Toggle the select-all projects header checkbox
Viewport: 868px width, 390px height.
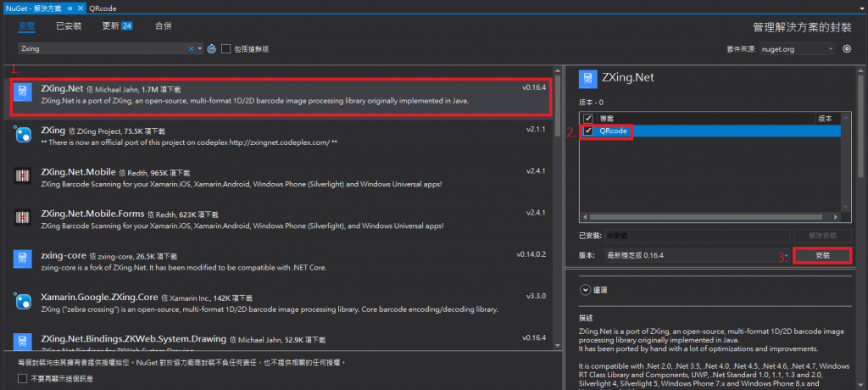(588, 119)
